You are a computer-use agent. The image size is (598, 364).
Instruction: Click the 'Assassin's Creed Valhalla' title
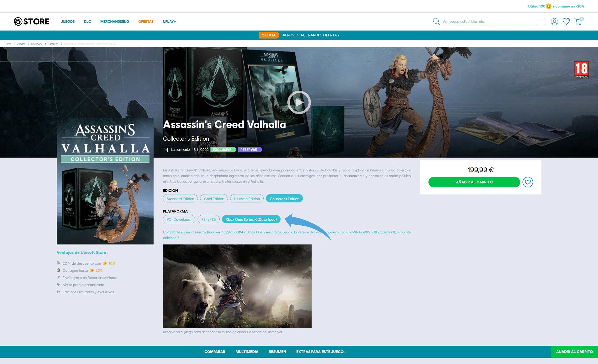(x=225, y=124)
